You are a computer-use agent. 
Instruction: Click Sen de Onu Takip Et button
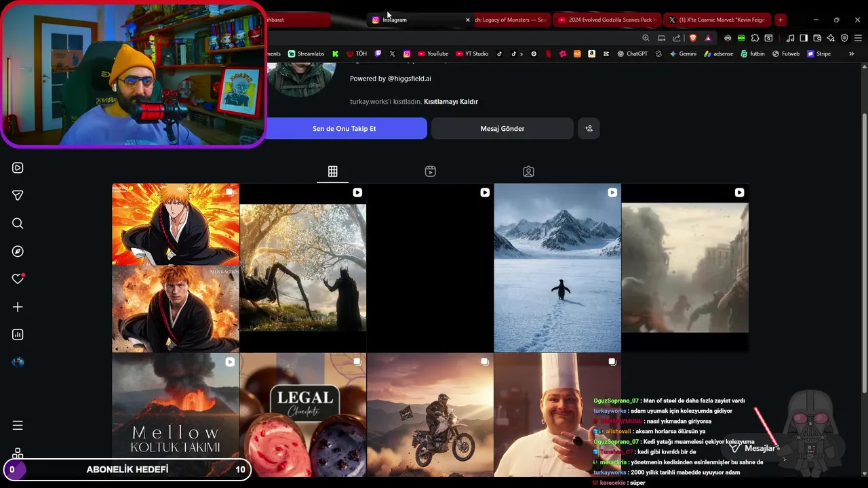pyautogui.click(x=344, y=128)
